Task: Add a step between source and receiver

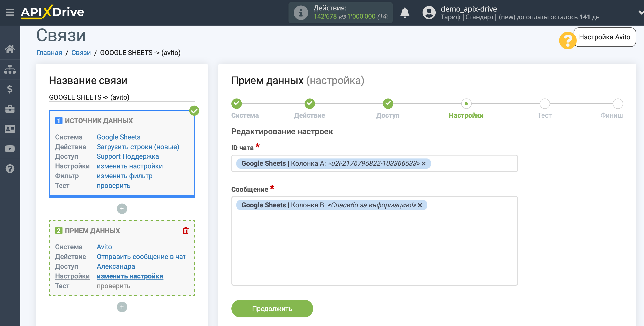Action: [122, 209]
